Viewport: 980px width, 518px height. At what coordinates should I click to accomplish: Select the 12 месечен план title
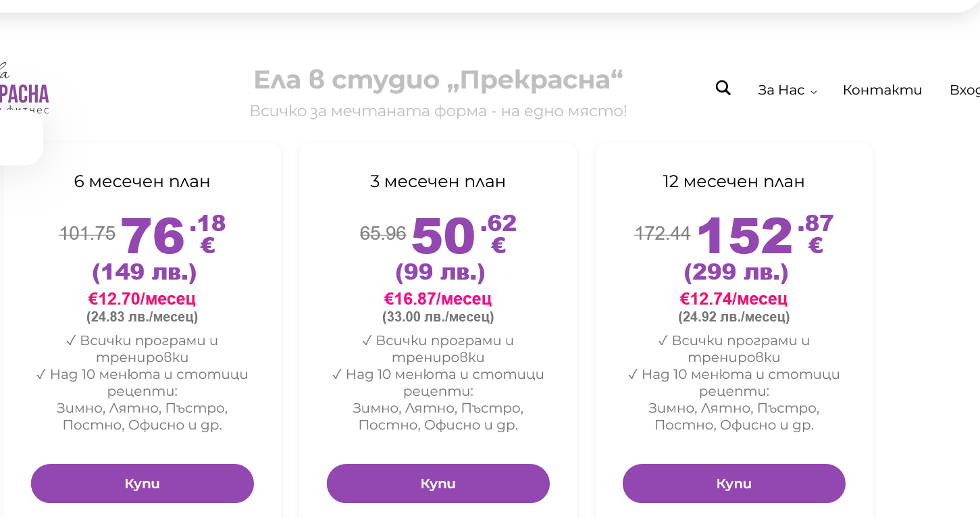(x=733, y=182)
